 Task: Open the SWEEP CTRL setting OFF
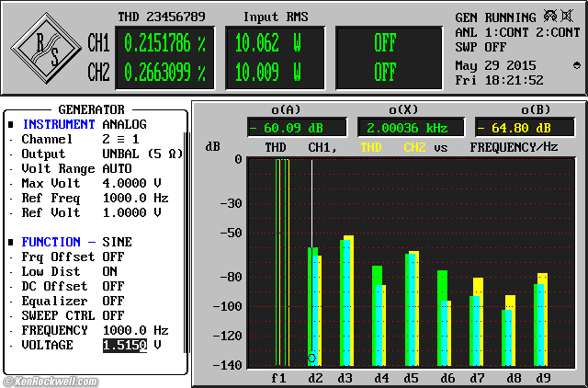113,315
